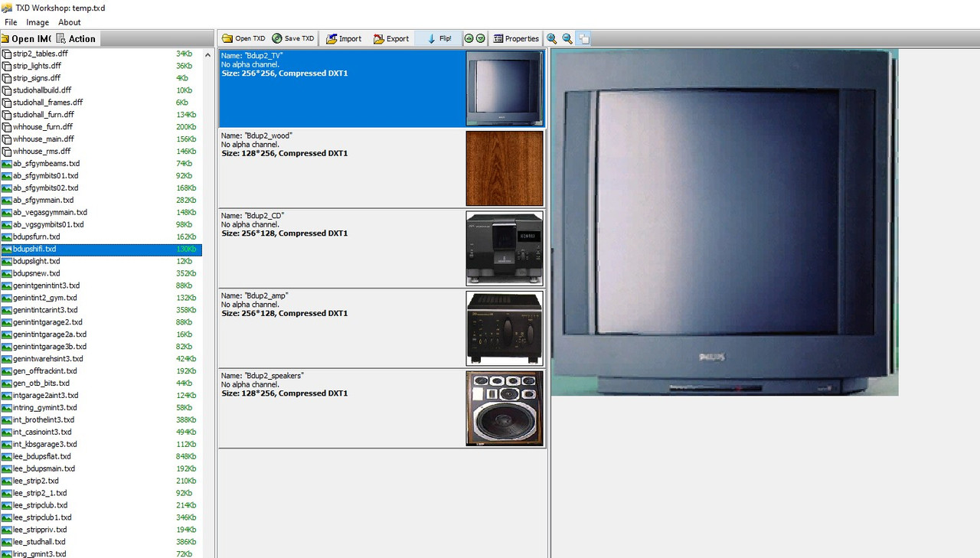Select the Bdup2_amp texture thumbnail
Screen dimensions: 980x558
pos(505,328)
